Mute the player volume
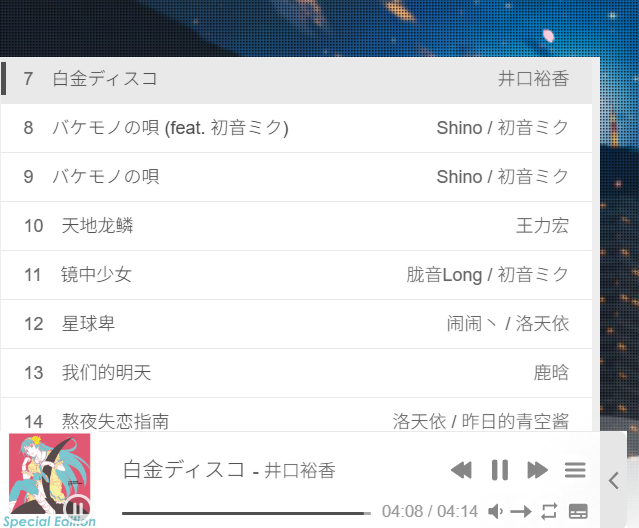 click(x=496, y=511)
